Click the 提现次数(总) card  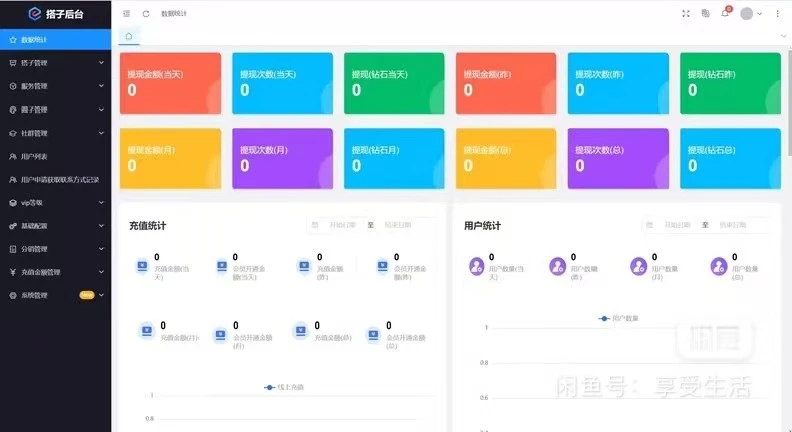(x=618, y=159)
